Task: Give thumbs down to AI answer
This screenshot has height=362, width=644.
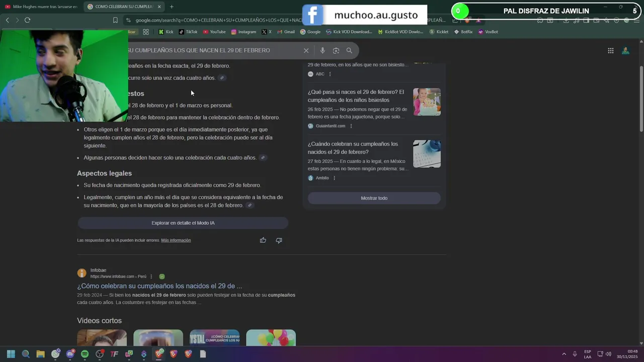Action: click(x=279, y=240)
